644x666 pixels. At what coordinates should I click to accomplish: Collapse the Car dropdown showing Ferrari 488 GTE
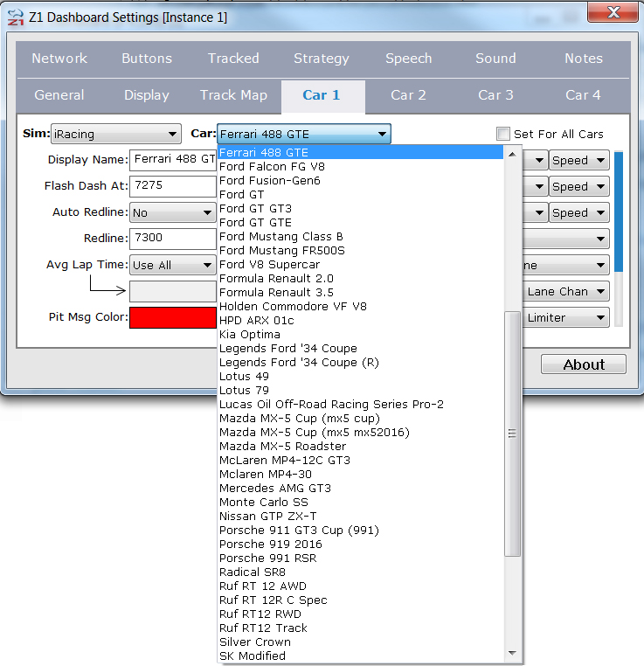coord(304,135)
